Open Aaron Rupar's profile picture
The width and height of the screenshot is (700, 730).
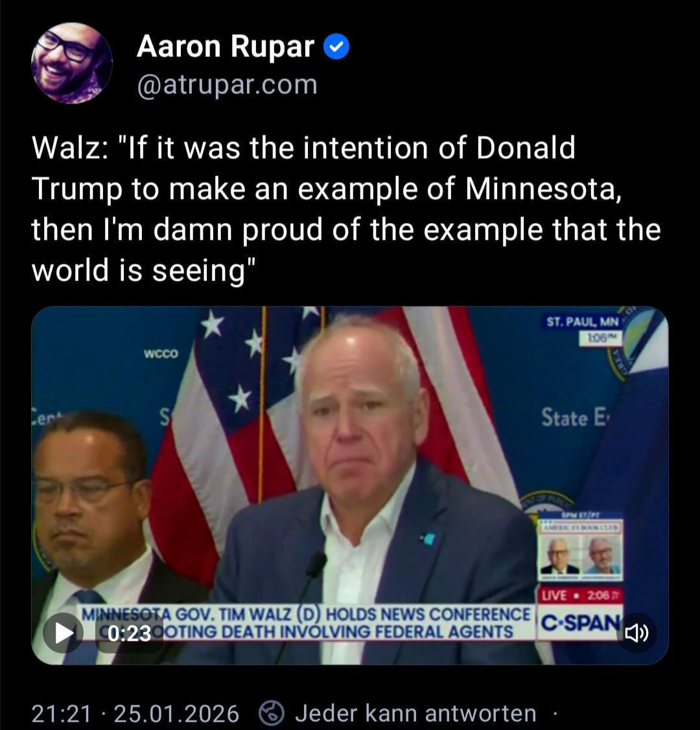(x=72, y=63)
